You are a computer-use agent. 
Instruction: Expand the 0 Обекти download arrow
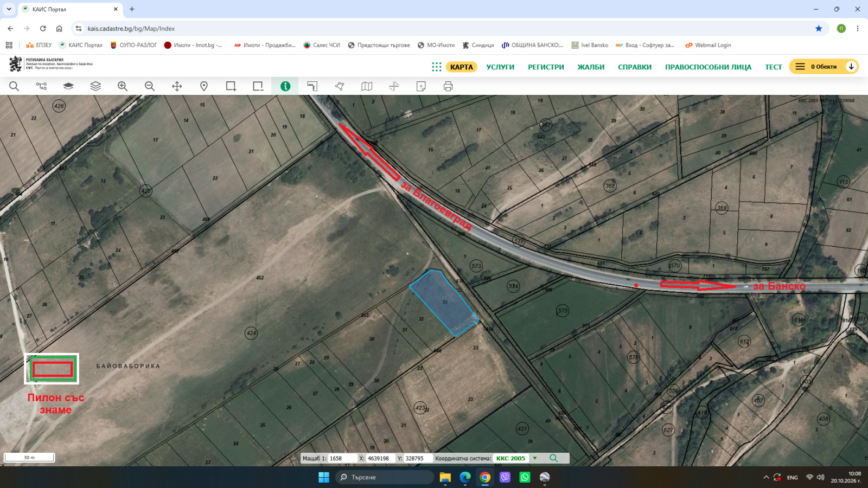(851, 67)
